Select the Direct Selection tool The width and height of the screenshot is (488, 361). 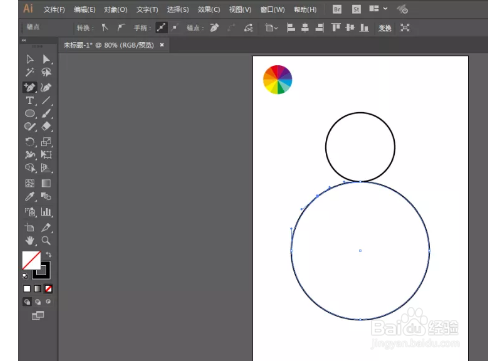pos(46,59)
